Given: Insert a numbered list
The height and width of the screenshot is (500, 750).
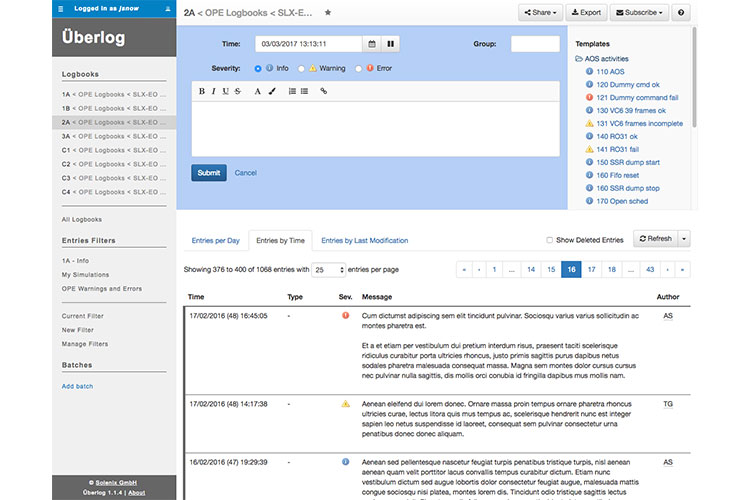Looking at the screenshot, I should [x=292, y=91].
